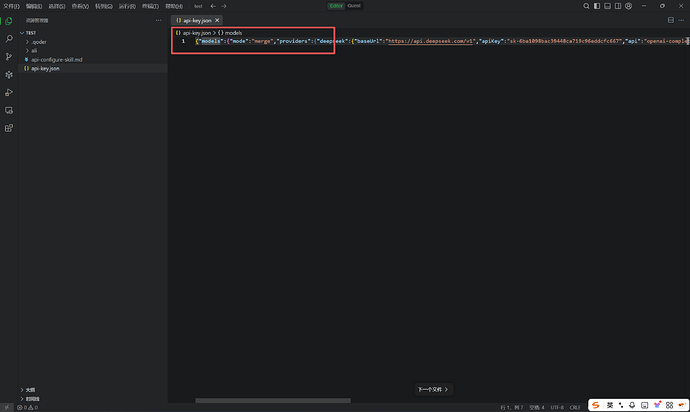Open the Search view in activity bar
Image resolution: width=690 pixels, height=412 pixels.
click(9, 39)
